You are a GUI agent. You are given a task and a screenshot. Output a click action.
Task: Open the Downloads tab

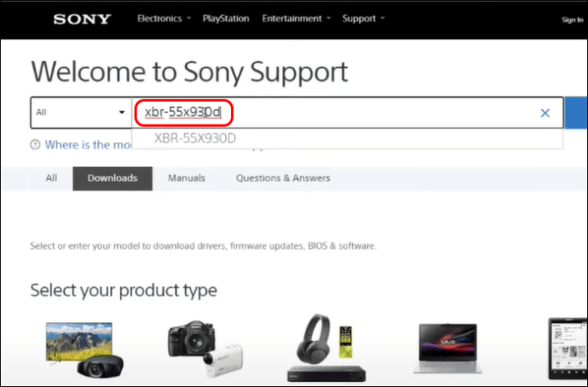[x=112, y=178]
